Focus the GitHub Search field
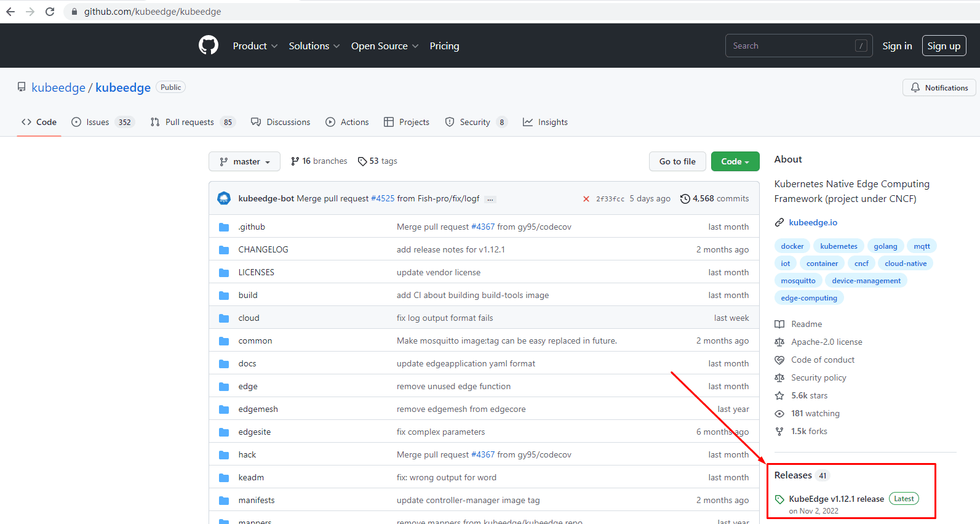 pos(799,46)
